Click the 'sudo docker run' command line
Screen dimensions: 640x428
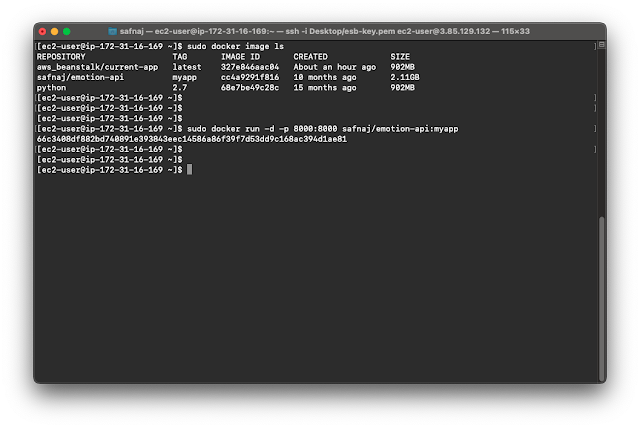[x=322, y=129]
